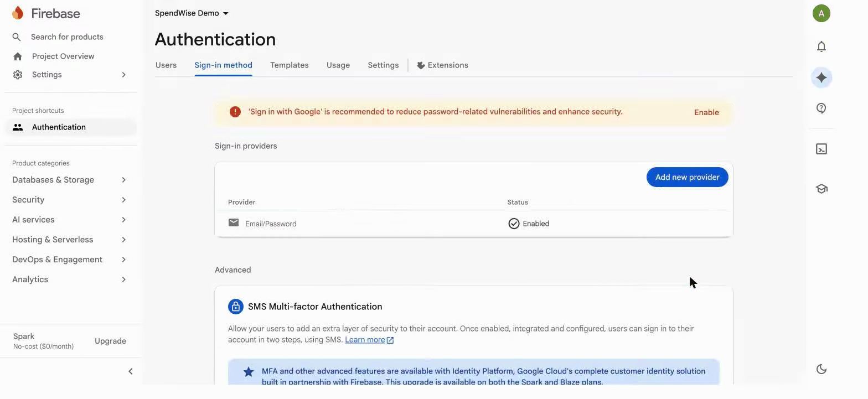This screenshot has height=399, width=868.
Task: Open the SpendWise Demo project dropdown
Action: 192,13
